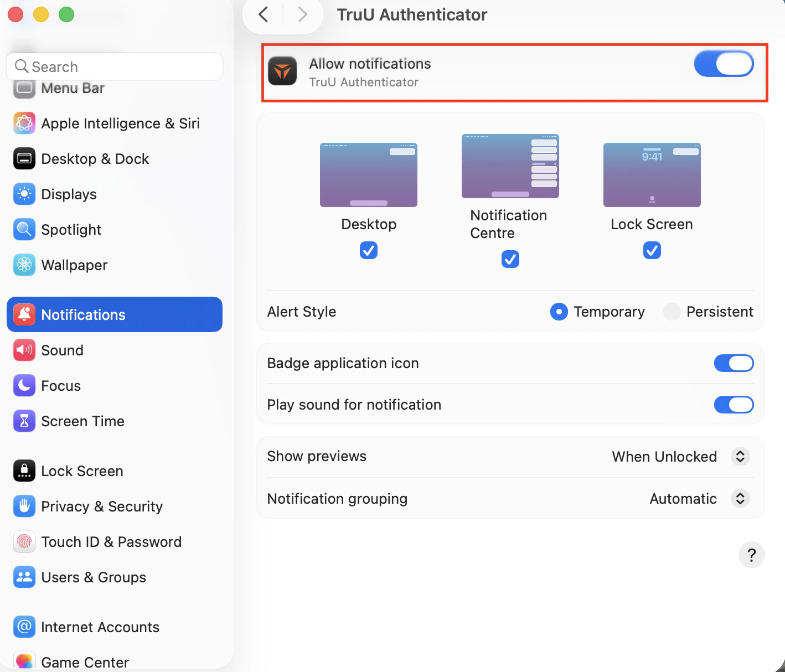Open Wallpaper settings pane

coord(115,265)
